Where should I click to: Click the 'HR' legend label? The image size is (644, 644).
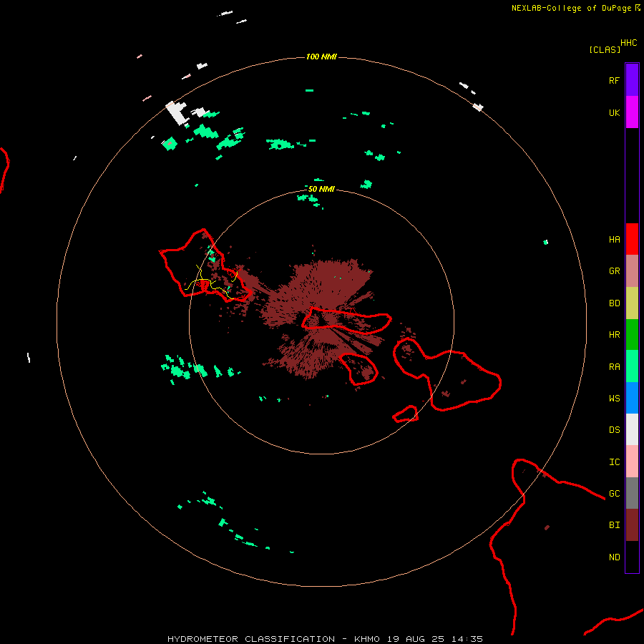coord(614,335)
